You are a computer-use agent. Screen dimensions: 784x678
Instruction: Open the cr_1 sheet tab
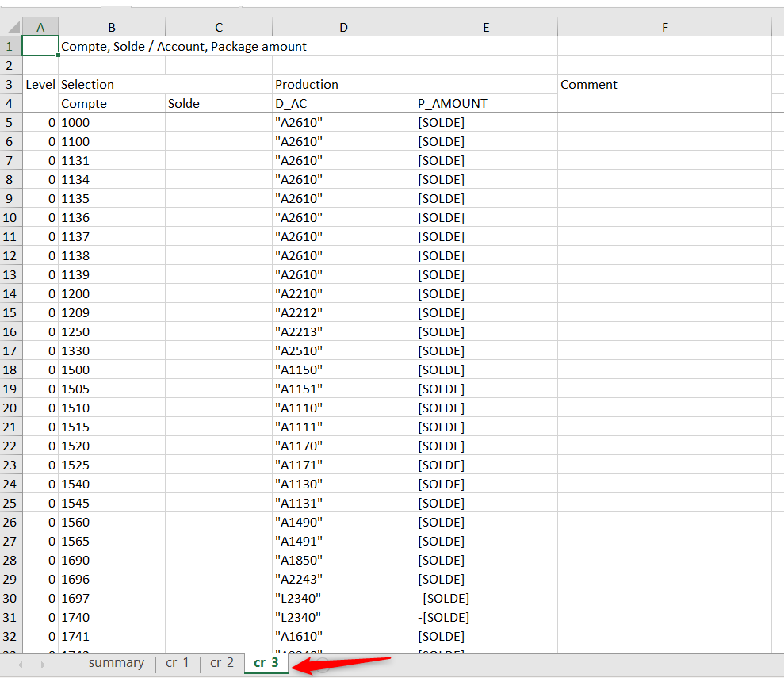tap(177, 663)
